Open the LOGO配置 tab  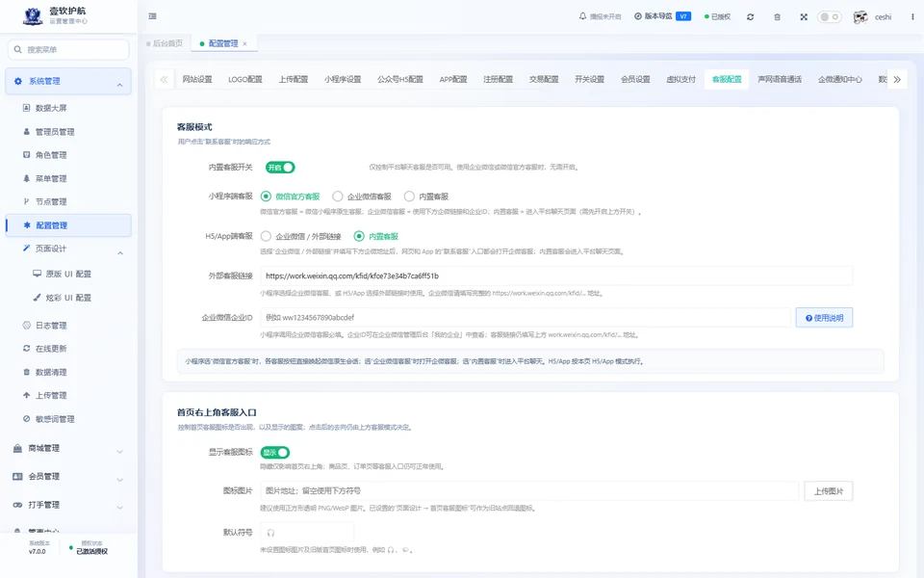[245, 80]
